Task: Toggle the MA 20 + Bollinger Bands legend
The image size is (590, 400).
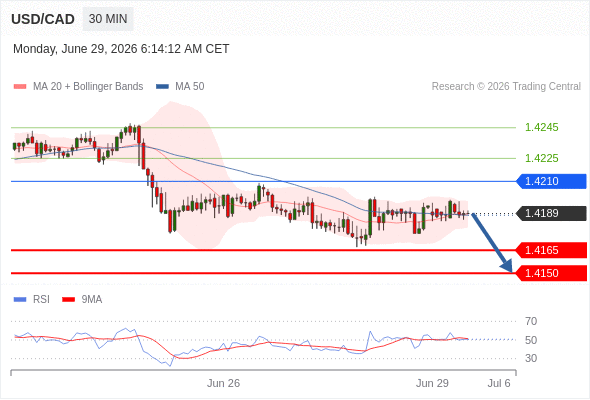Action: (78, 87)
